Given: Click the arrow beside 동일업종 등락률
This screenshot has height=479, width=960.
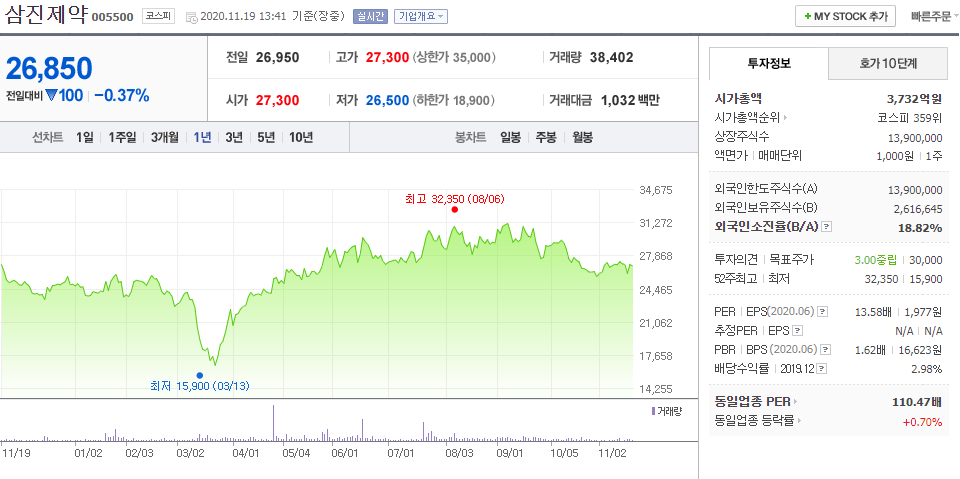Looking at the screenshot, I should tap(799, 421).
